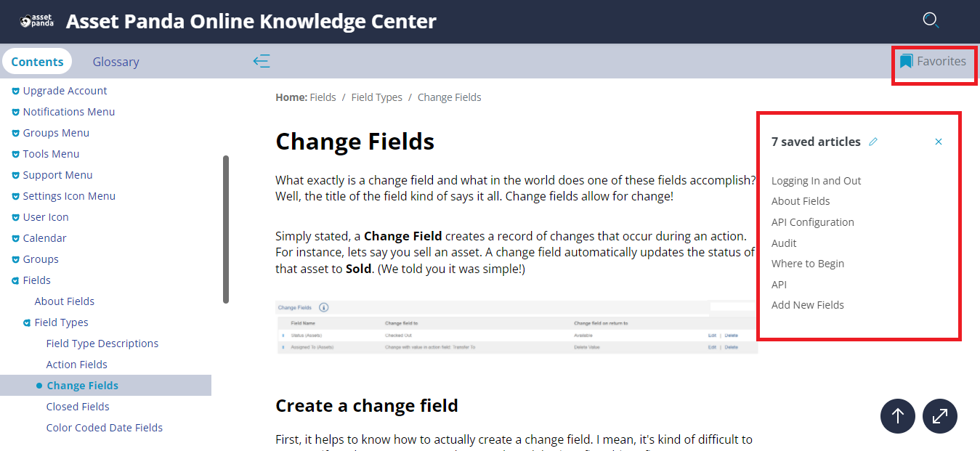
Task: Click the Field Types breadcrumb link
Action: [x=376, y=97]
